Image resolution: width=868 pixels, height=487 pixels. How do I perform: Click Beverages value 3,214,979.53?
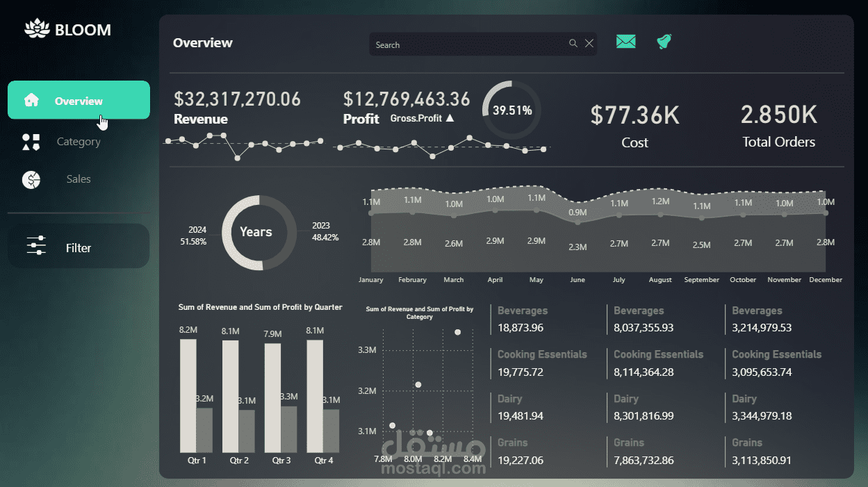tap(762, 327)
